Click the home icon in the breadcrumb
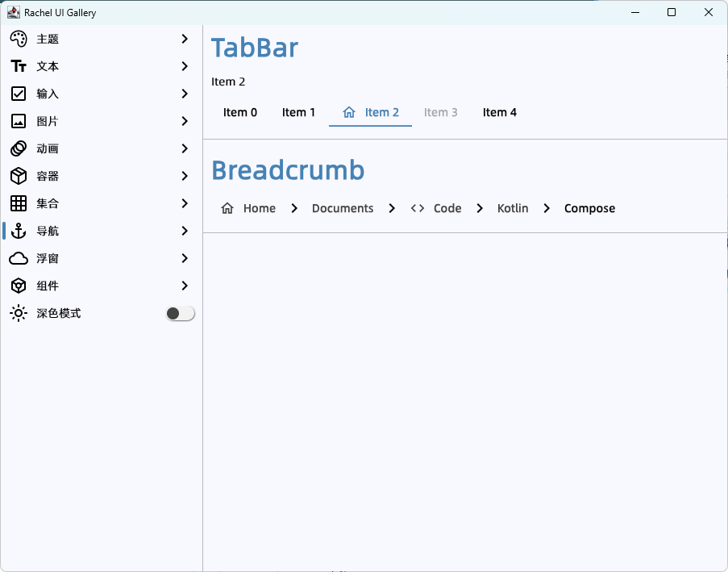 pyautogui.click(x=227, y=208)
